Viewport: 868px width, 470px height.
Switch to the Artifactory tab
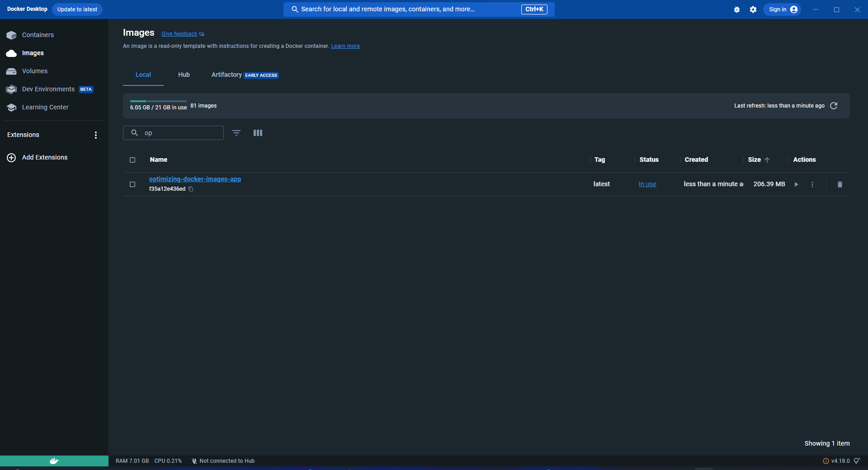(226, 75)
